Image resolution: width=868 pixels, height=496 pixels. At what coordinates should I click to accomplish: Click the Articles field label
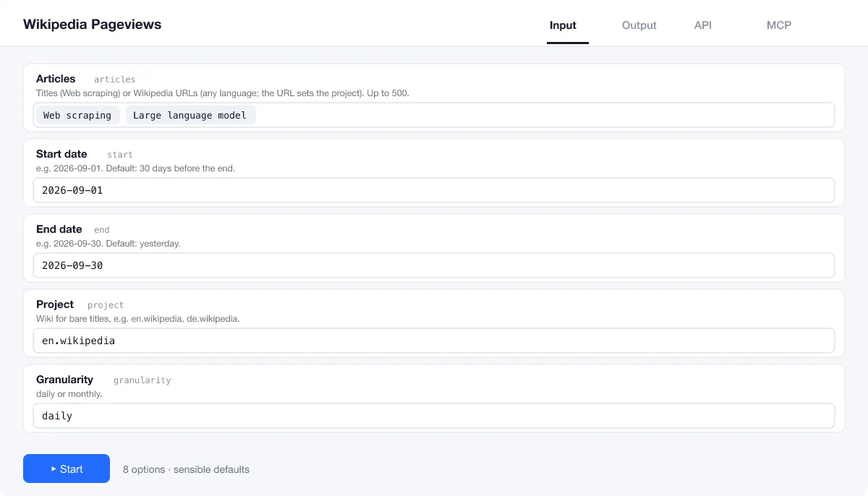56,79
